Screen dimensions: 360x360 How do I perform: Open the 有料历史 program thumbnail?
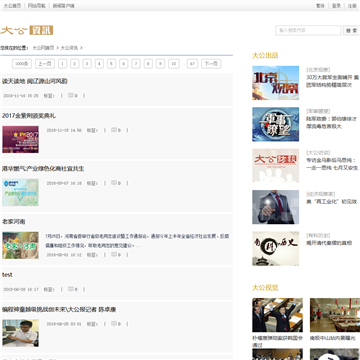coord(275,249)
